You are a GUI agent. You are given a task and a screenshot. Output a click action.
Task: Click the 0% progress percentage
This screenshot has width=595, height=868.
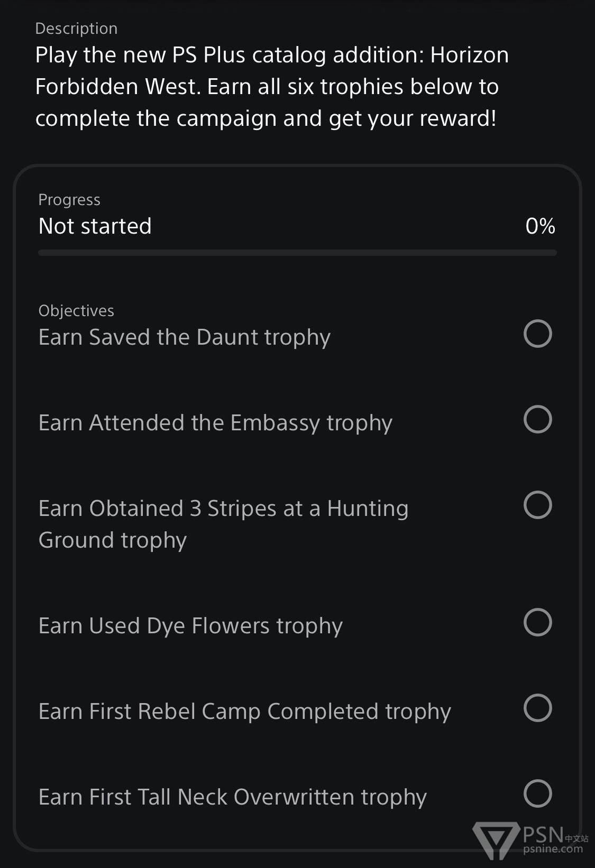click(540, 226)
